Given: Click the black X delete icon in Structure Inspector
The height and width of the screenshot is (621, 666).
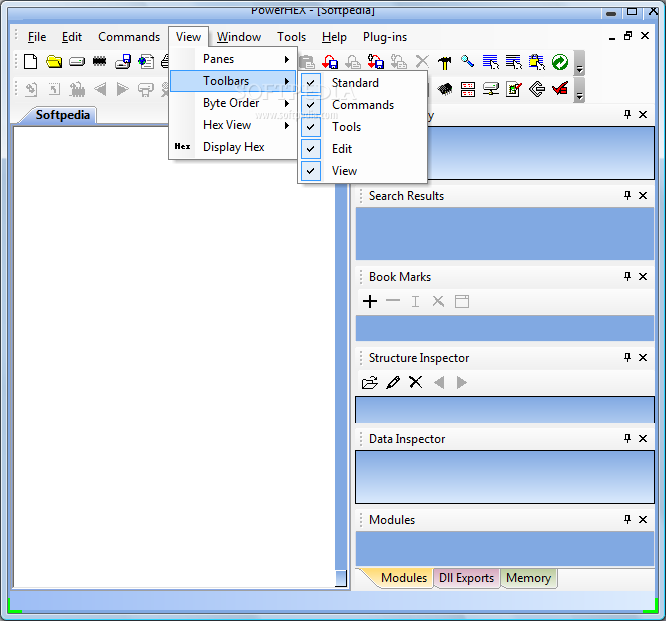Looking at the screenshot, I should point(416,382).
